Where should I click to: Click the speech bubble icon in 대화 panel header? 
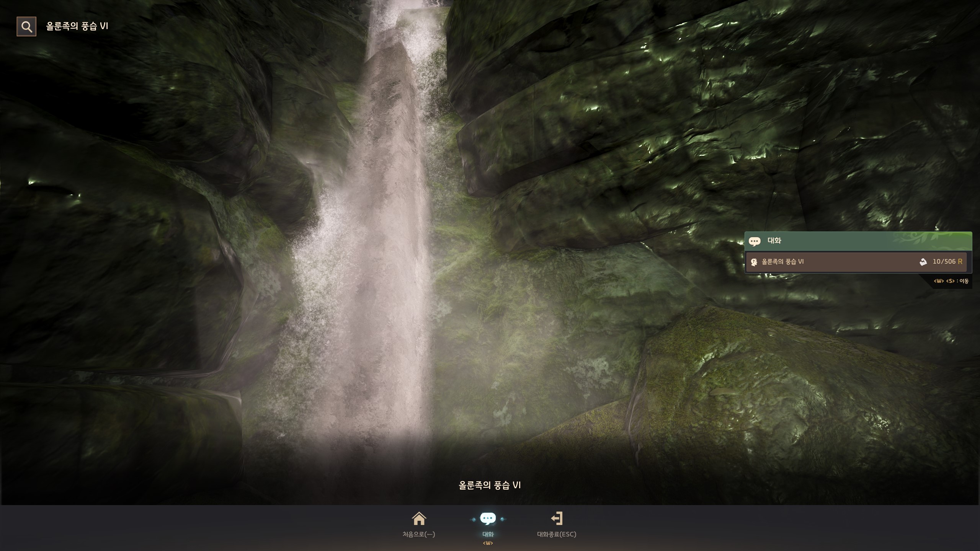[755, 241]
